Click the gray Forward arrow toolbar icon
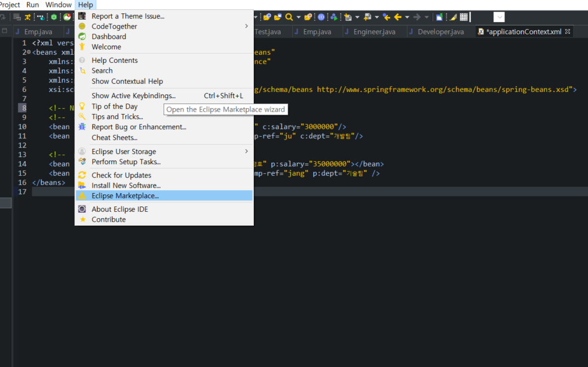 tap(417, 17)
